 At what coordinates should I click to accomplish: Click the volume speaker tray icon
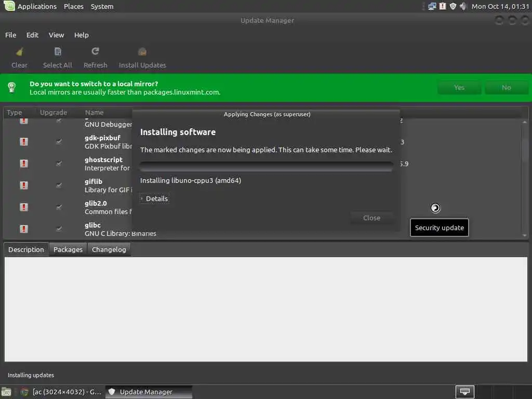[x=463, y=6]
